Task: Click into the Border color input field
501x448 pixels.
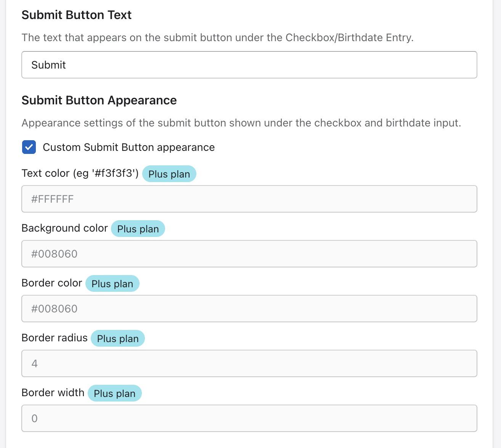Action: click(249, 309)
